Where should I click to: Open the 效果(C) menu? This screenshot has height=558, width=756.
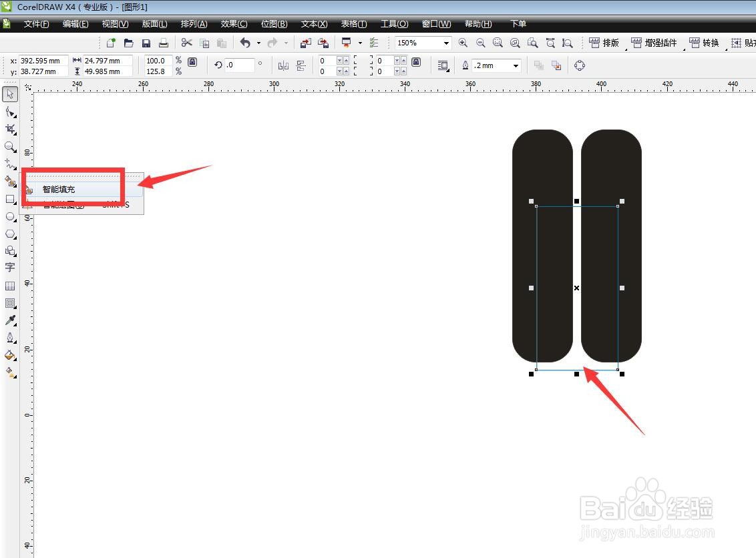(234, 24)
